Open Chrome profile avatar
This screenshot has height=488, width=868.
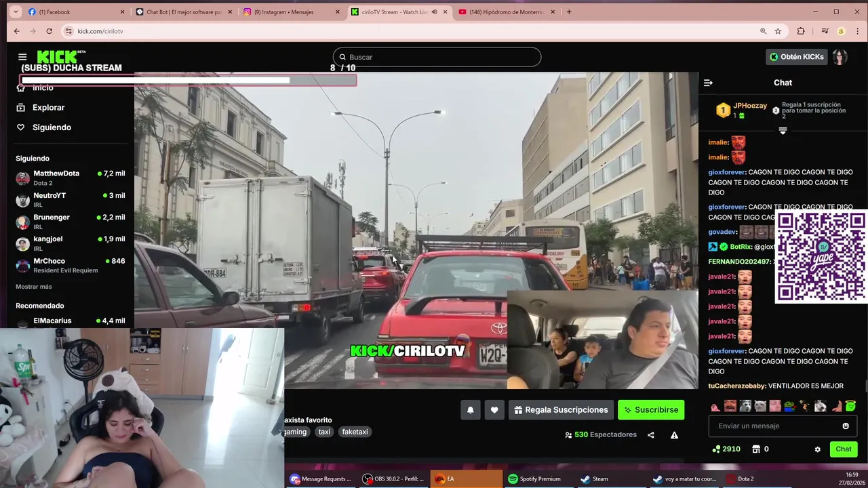841,31
